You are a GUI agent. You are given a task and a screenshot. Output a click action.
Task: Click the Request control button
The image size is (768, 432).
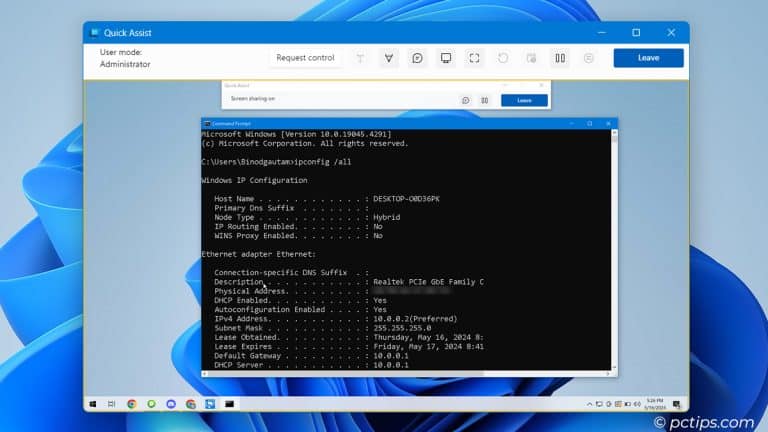[x=305, y=58]
